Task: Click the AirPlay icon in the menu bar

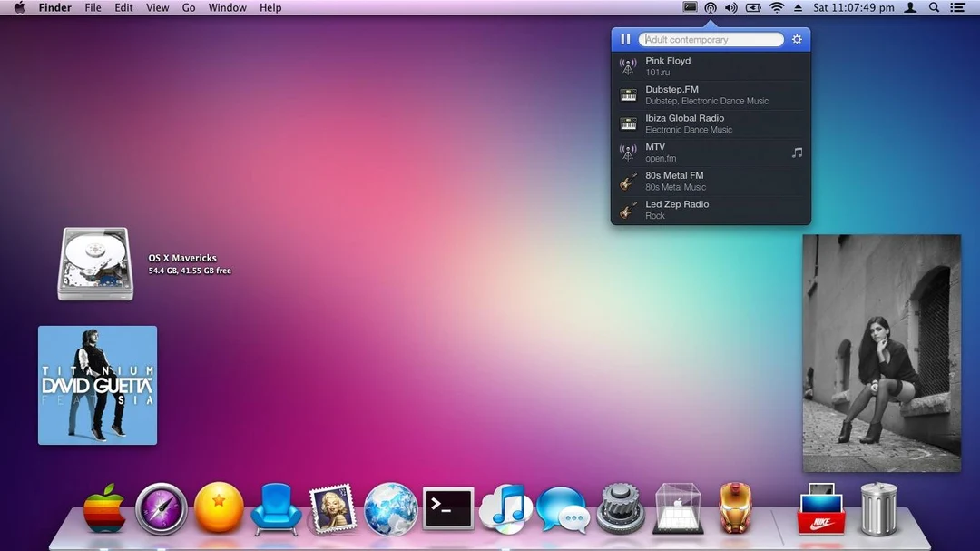Action: tap(710, 7)
